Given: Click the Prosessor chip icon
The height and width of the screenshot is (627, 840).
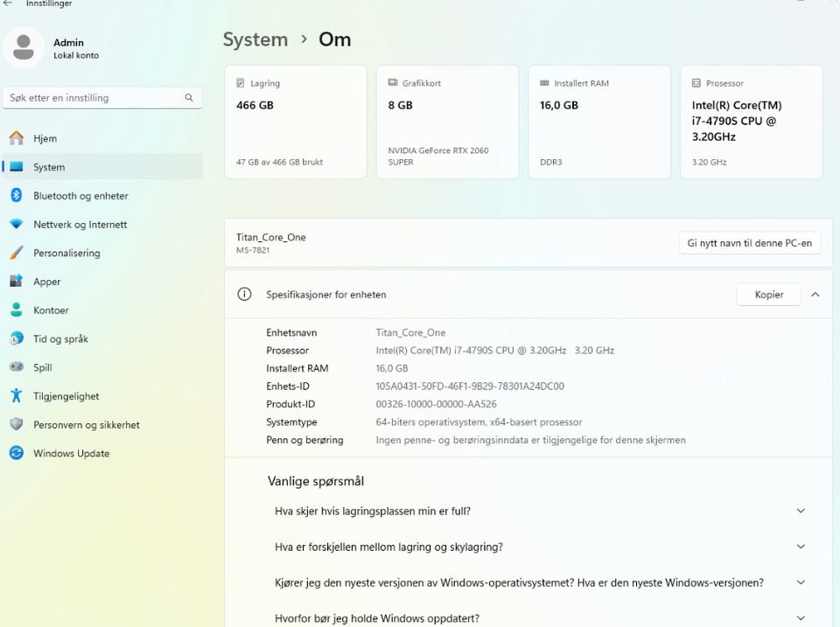Looking at the screenshot, I should [696, 83].
